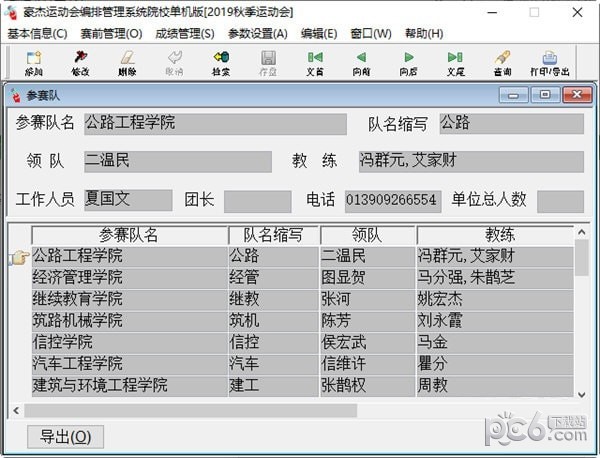Click coach cell 姚宏杰
Screen dimensions: 600x458
coord(495,299)
